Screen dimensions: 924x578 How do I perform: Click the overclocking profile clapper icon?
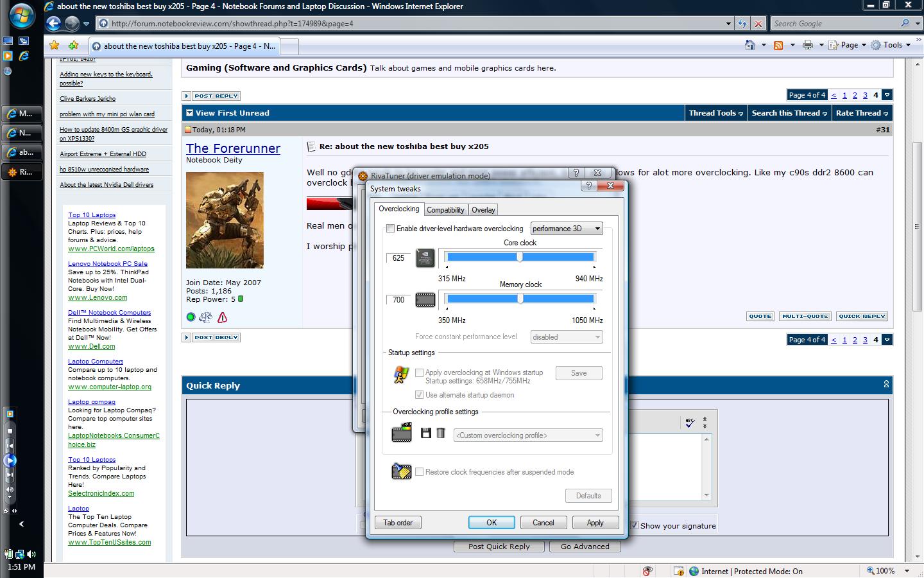(x=402, y=433)
